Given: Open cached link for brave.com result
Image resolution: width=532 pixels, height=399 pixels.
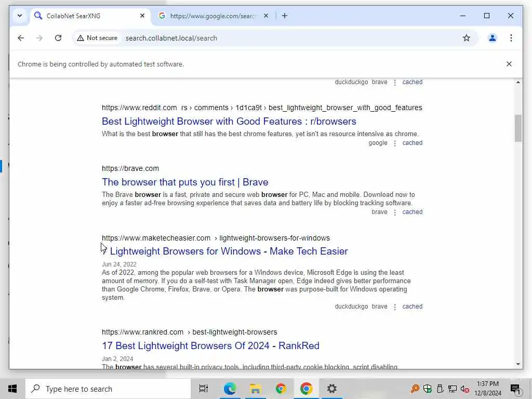Looking at the screenshot, I should coord(412,212).
